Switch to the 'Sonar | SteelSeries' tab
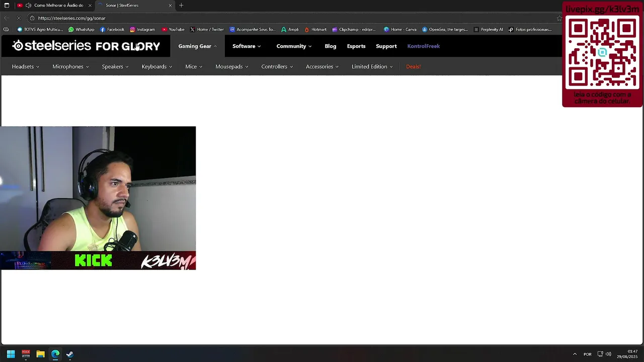This screenshot has height=362, width=644. pyautogui.click(x=135, y=6)
